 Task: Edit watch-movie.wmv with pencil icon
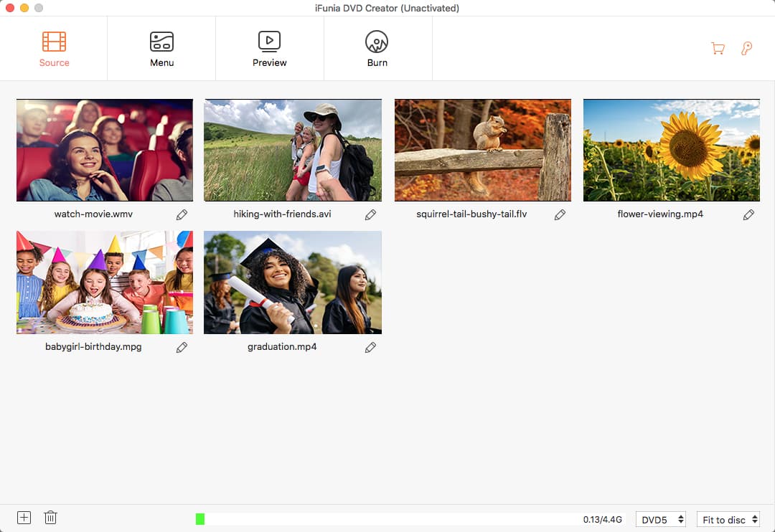182,214
